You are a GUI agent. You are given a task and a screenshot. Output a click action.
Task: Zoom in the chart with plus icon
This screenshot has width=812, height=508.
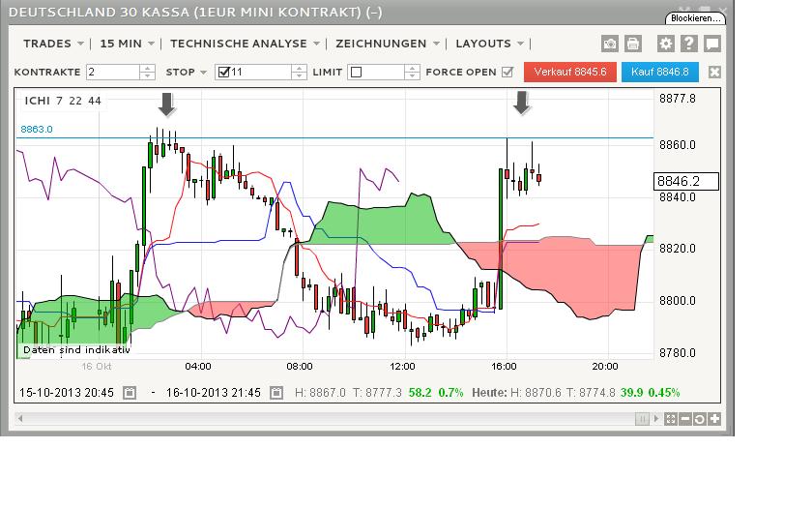(x=714, y=419)
